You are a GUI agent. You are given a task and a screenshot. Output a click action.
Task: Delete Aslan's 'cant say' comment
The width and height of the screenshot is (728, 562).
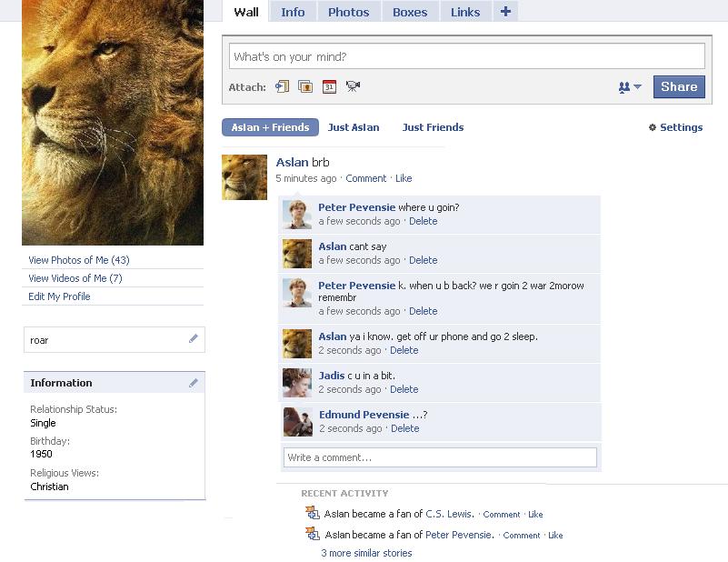coord(423,260)
